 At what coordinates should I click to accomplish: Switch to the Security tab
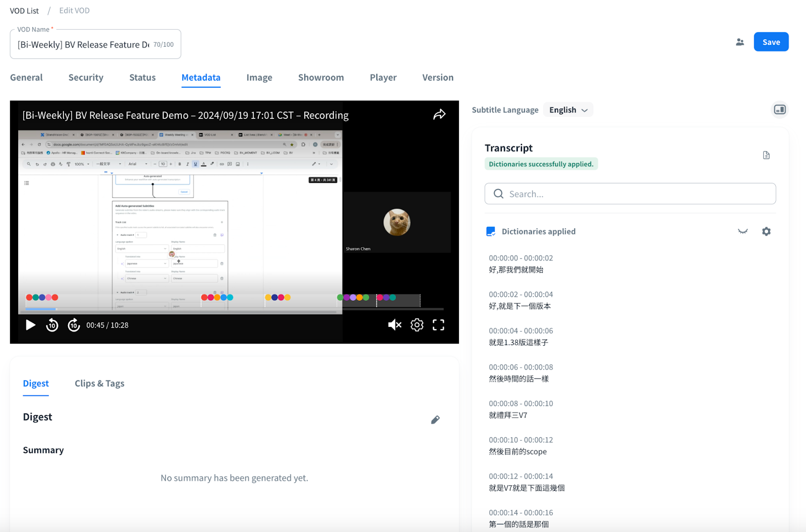(86, 78)
